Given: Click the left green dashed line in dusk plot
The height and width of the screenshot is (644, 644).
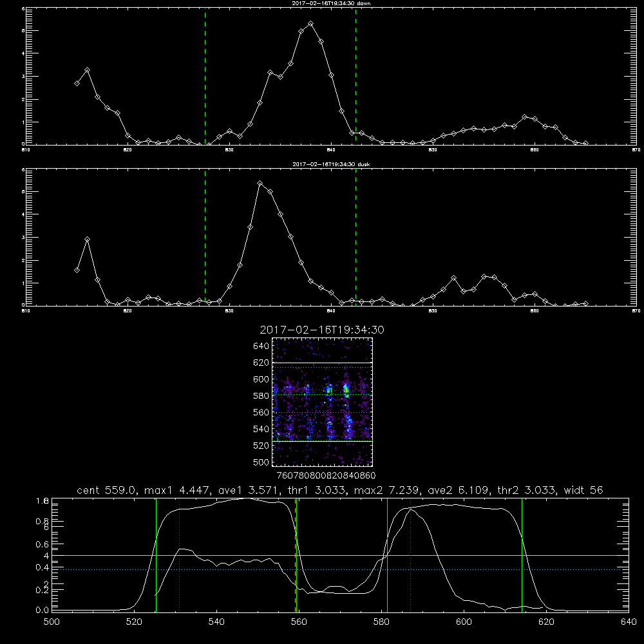Looking at the screenshot, I should 205,237.
